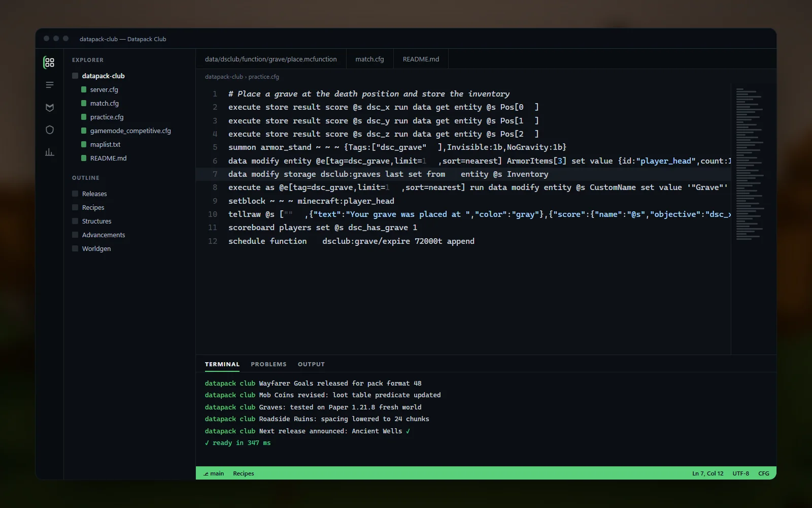Open the envelope-shaped icon in activity bar
Viewport: 812px width, 508px height.
[x=49, y=107]
